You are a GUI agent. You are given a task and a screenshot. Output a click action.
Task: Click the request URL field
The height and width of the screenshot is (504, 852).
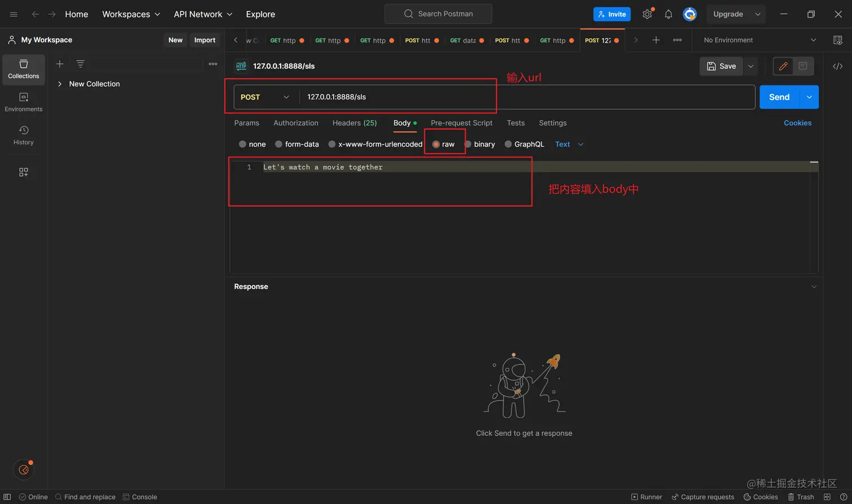coord(527,97)
